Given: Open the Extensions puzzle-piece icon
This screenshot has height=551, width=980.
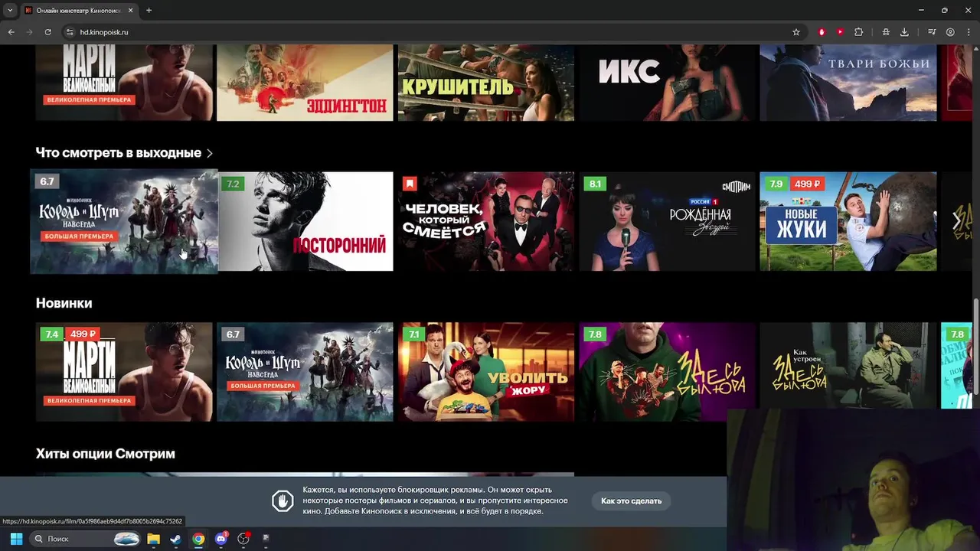Looking at the screenshot, I should (x=858, y=32).
